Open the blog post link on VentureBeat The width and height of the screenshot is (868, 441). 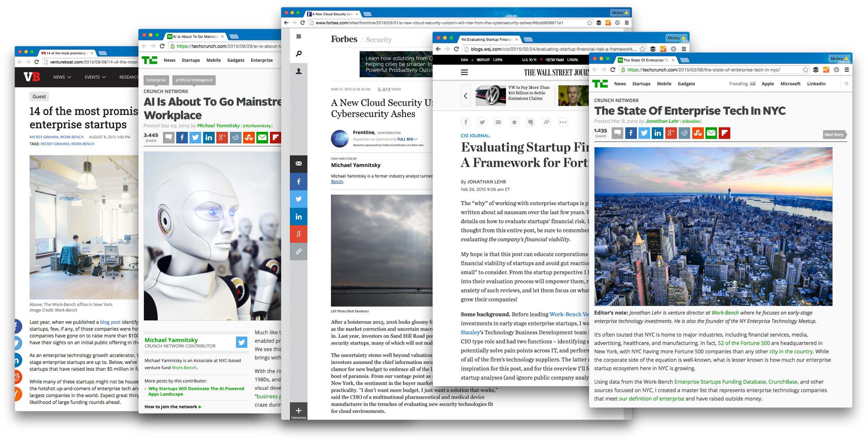tap(110, 322)
